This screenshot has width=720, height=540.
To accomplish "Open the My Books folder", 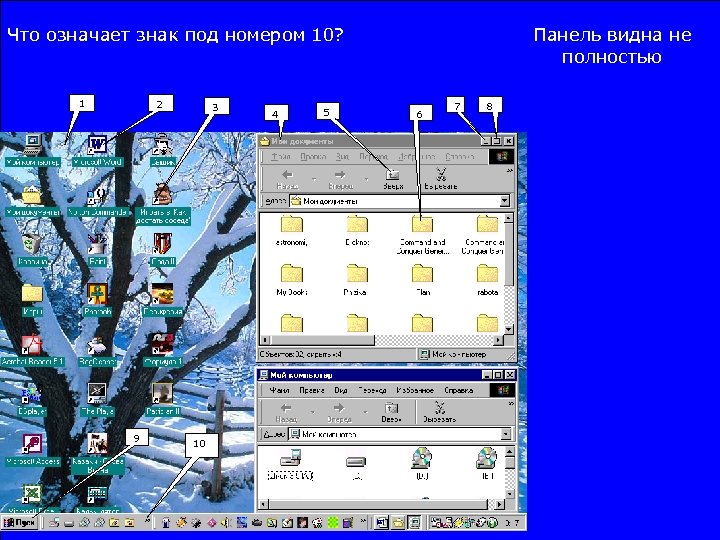I will [x=292, y=280].
